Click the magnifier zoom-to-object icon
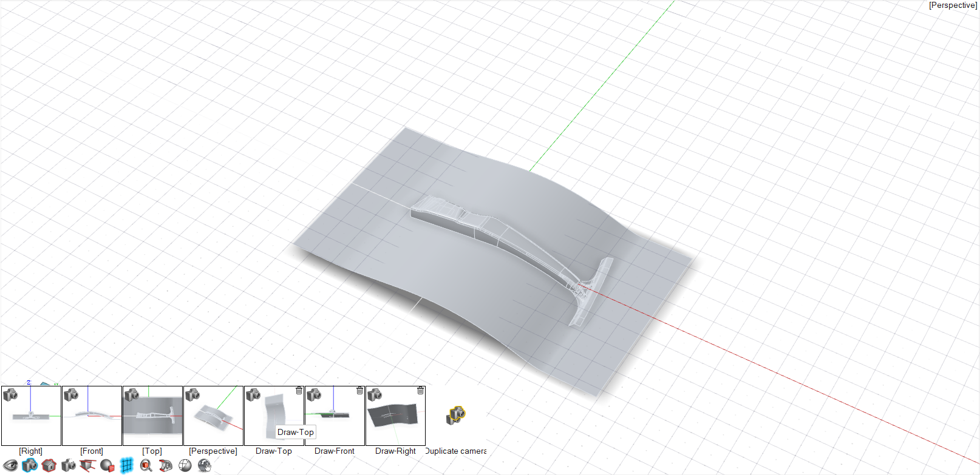The width and height of the screenshot is (980, 475). [x=146, y=465]
